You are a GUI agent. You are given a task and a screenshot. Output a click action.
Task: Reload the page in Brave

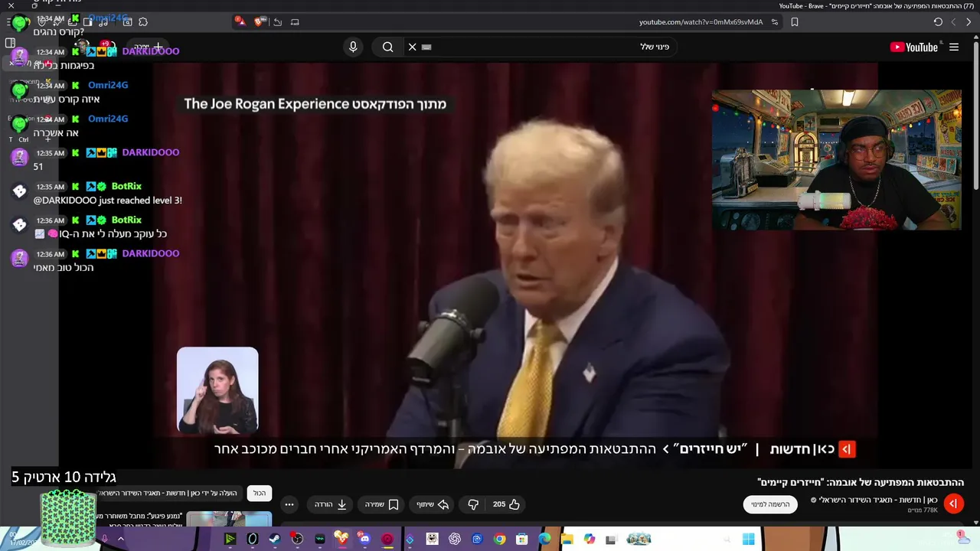point(938,22)
